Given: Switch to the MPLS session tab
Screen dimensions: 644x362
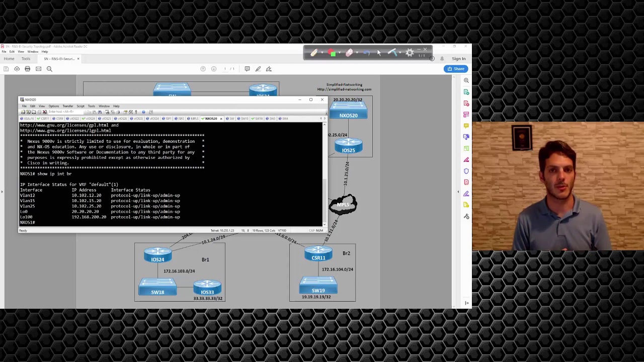Looking at the screenshot, I should point(193,119).
